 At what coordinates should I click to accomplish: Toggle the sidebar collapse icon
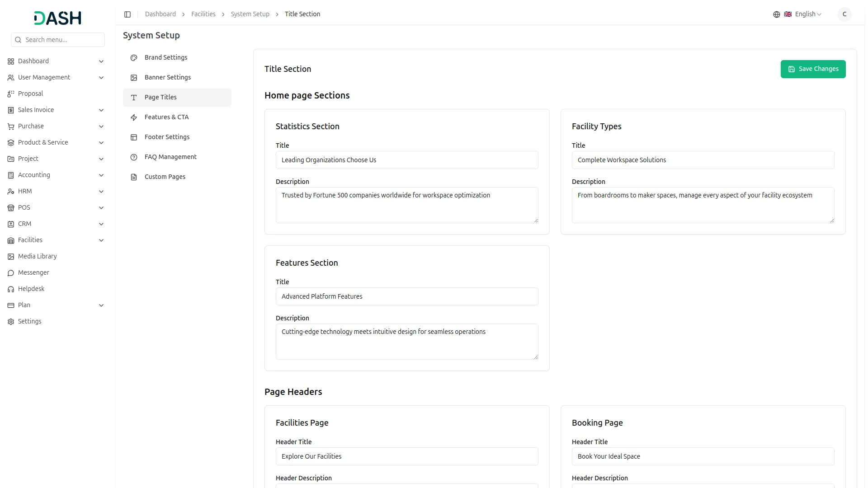(x=127, y=14)
